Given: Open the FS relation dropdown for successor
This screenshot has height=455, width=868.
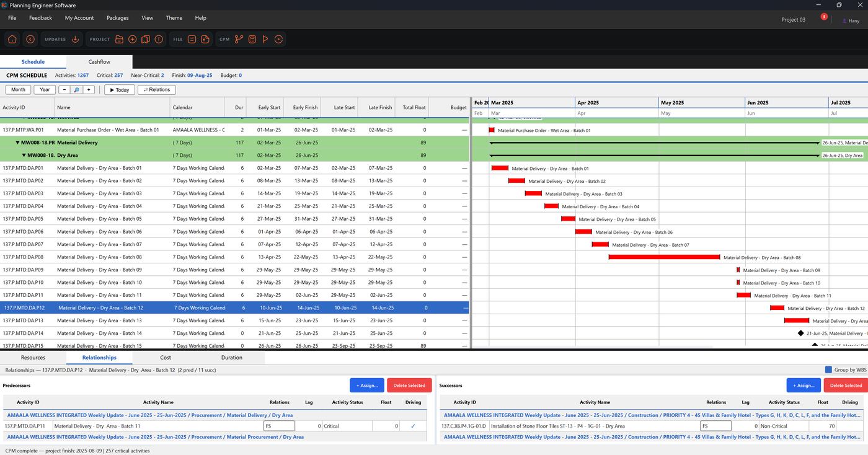Looking at the screenshot, I should coord(716,426).
